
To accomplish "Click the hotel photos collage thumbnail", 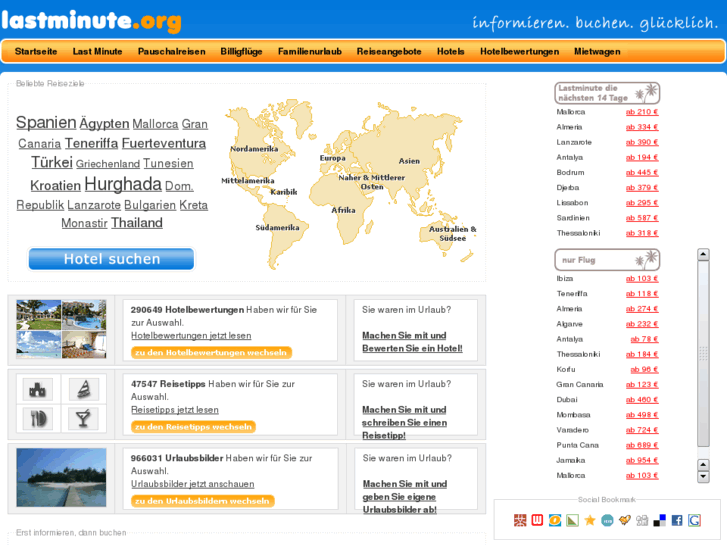I will pyautogui.click(x=61, y=329).
